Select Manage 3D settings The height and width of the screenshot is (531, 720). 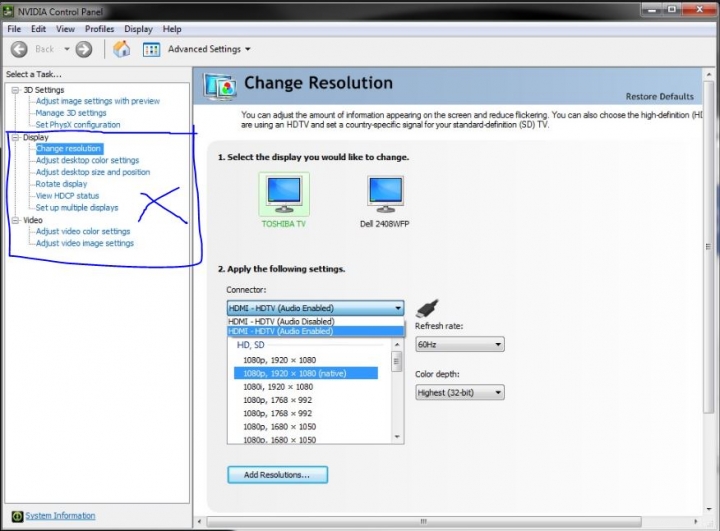click(x=71, y=113)
